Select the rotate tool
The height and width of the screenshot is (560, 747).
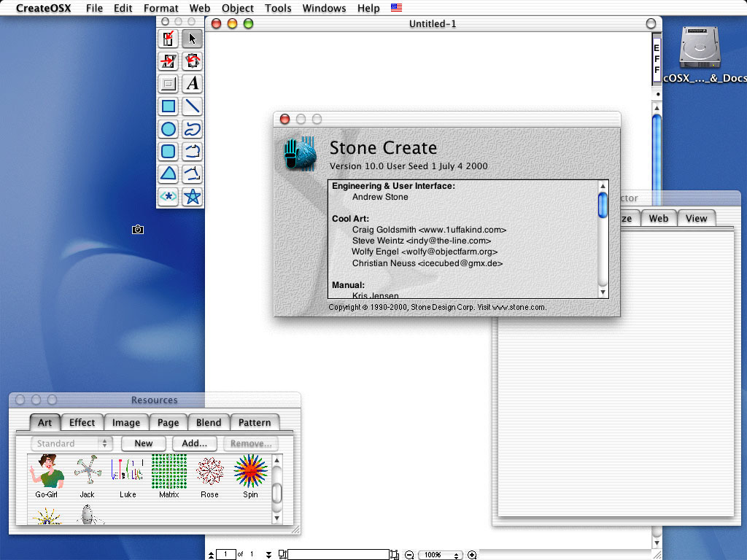(192, 61)
